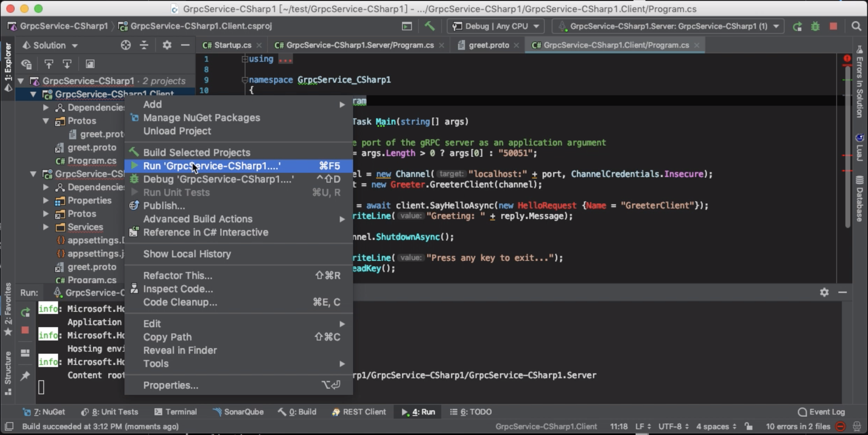Image resolution: width=868 pixels, height=435 pixels.
Task: Collapse all nodes in Solution explorer
Action: 144,45
